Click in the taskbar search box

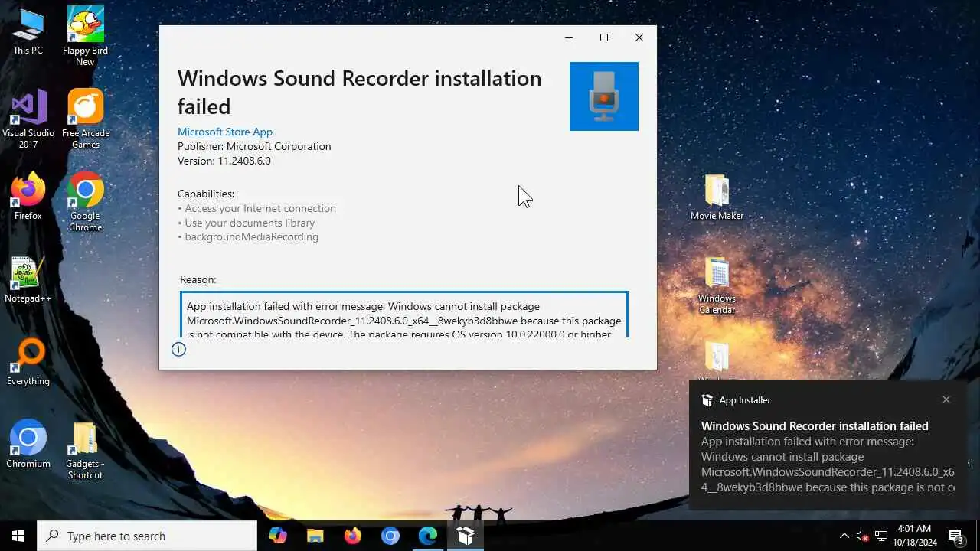pos(147,536)
